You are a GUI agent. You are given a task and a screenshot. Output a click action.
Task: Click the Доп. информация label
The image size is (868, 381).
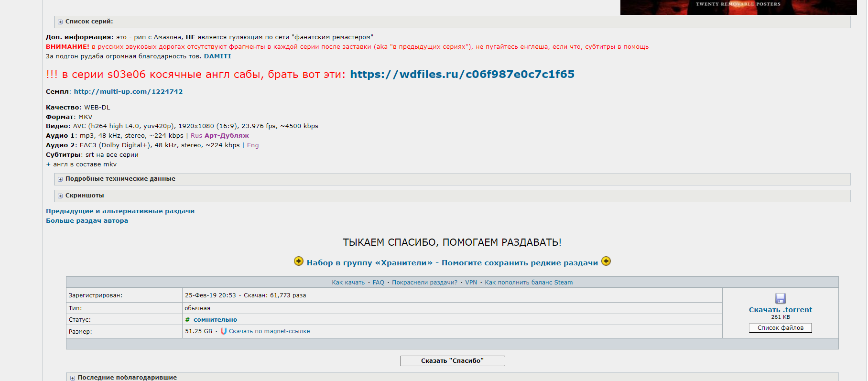pyautogui.click(x=79, y=37)
